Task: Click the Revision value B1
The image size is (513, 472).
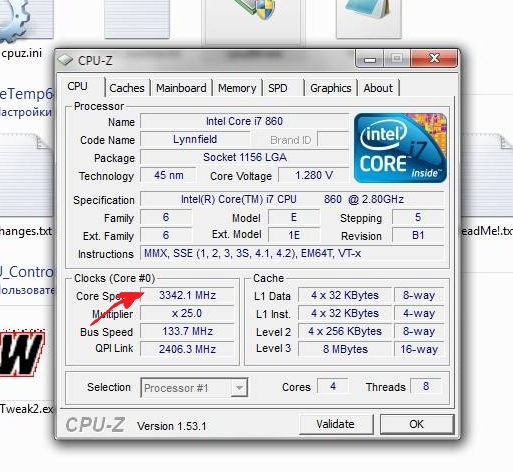Action: 418,235
